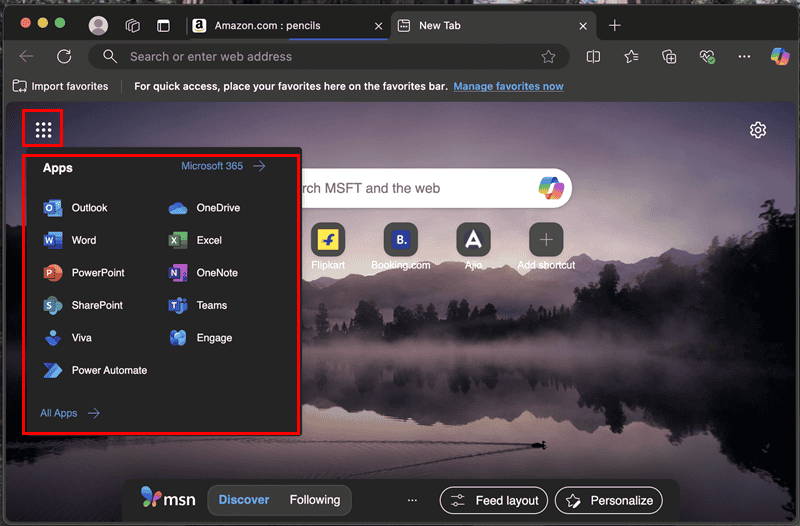Screen dimensions: 800x526
Task: Toggle split screen view in the toolbar
Action: pyautogui.click(x=593, y=56)
